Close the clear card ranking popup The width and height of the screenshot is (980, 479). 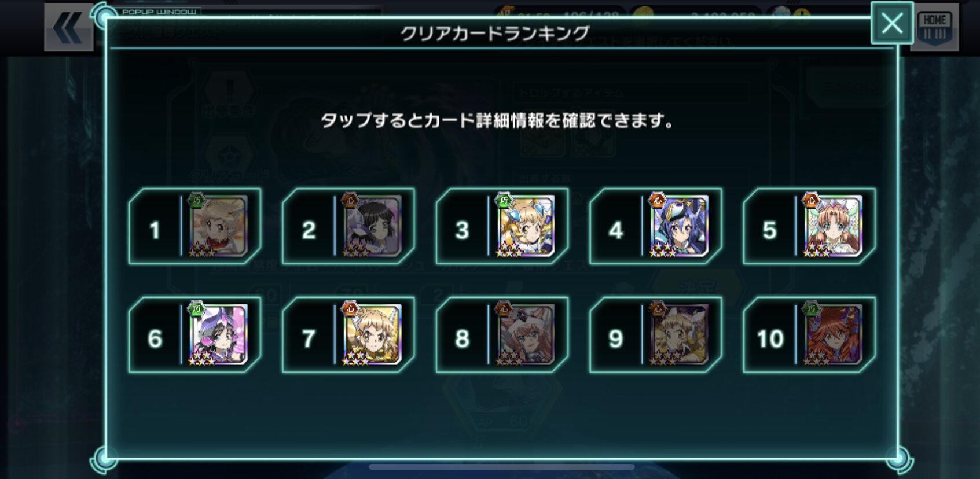pos(892,23)
